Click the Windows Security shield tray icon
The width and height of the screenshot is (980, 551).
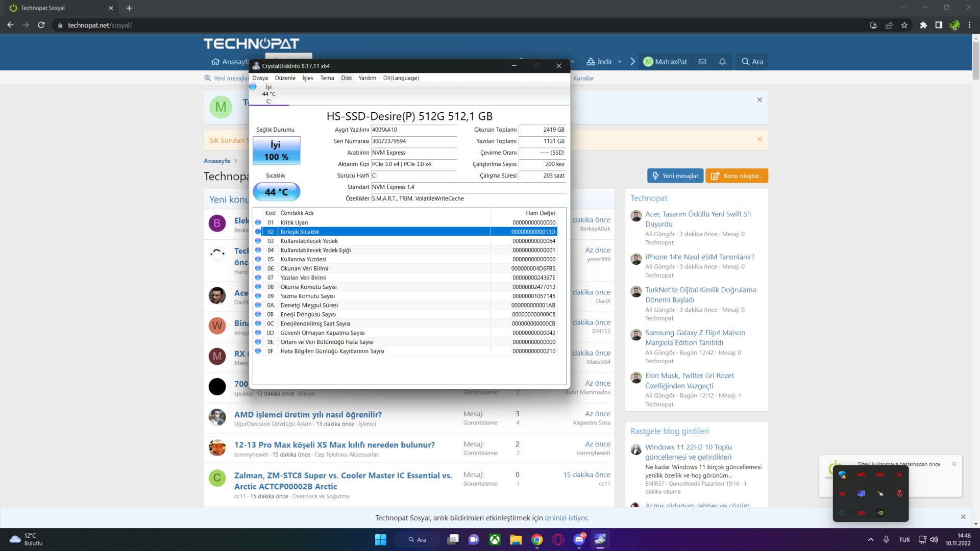pyautogui.click(x=842, y=475)
